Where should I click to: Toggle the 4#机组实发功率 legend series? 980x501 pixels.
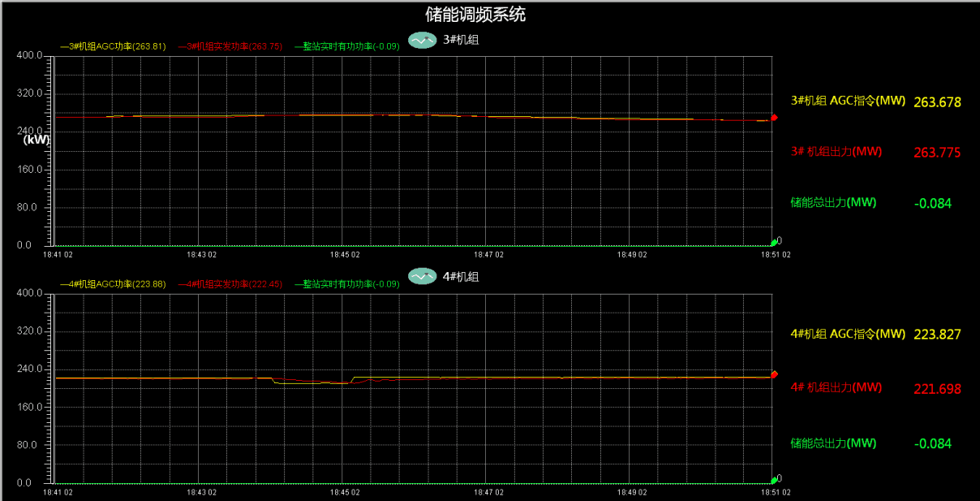pos(230,284)
